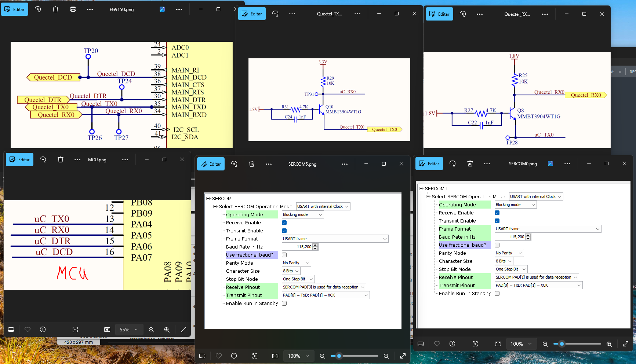Collapse the SERCOM0 tree node
Image resolution: width=636 pixels, height=364 pixels.
(x=421, y=188)
